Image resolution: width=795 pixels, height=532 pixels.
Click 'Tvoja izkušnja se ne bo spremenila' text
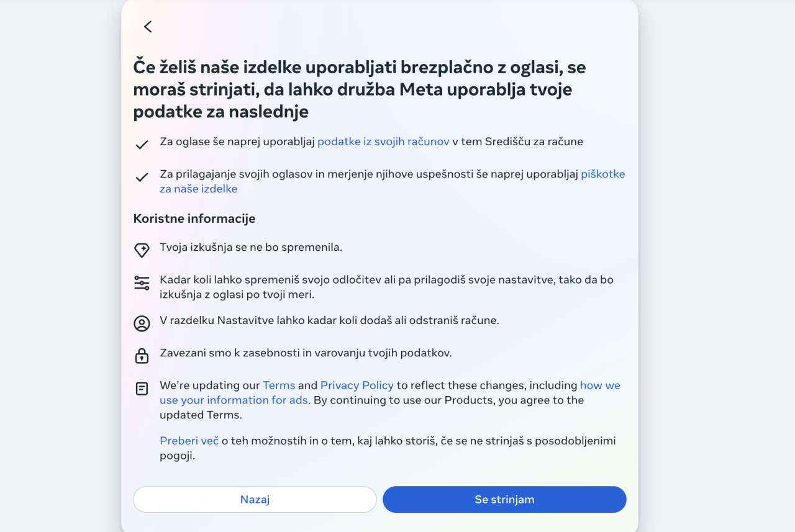[251, 247]
